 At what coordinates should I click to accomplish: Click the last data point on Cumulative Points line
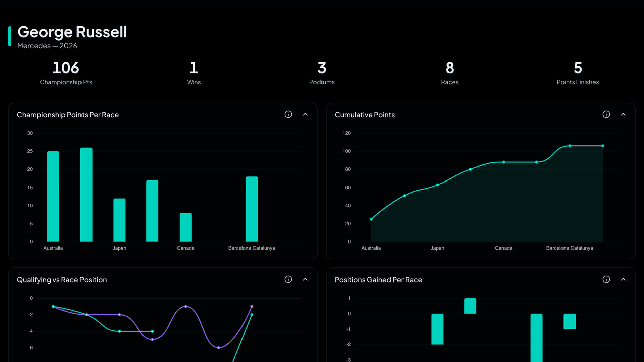click(x=603, y=146)
